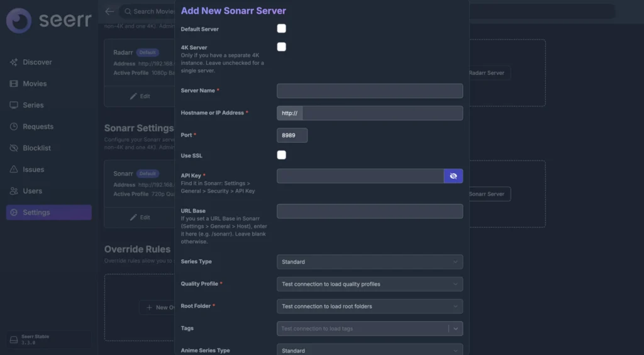The height and width of the screenshot is (355, 644).
Task: Click the Movies film icon
Action: pyautogui.click(x=14, y=84)
